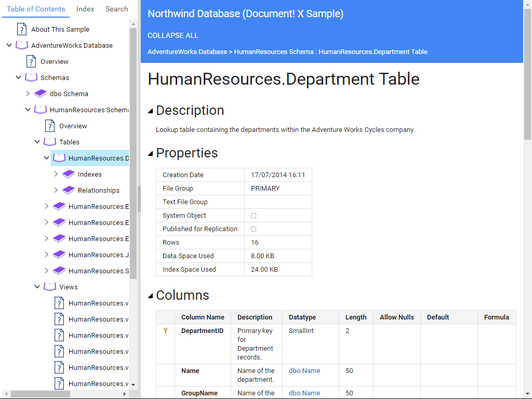Open dbo.Name link in the GroupName row

304,393
